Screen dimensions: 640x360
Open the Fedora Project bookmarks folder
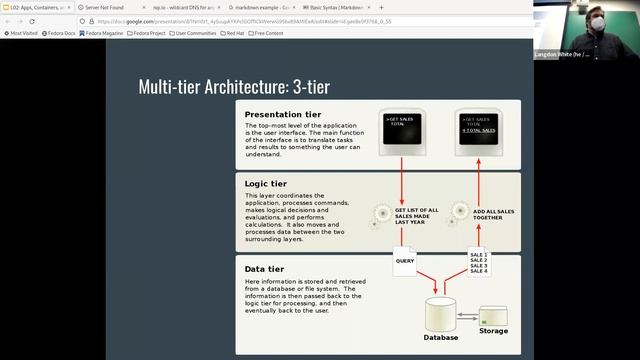[146, 33]
